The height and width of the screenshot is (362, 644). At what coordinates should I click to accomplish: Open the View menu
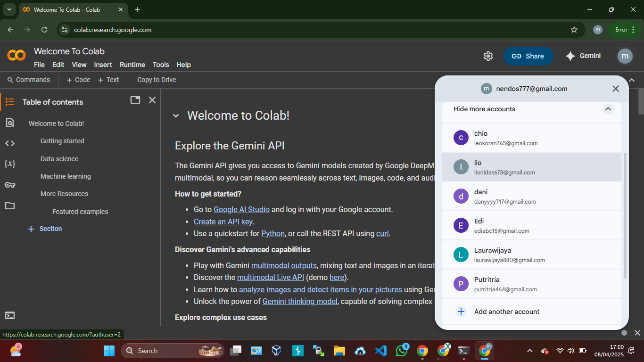(x=79, y=65)
